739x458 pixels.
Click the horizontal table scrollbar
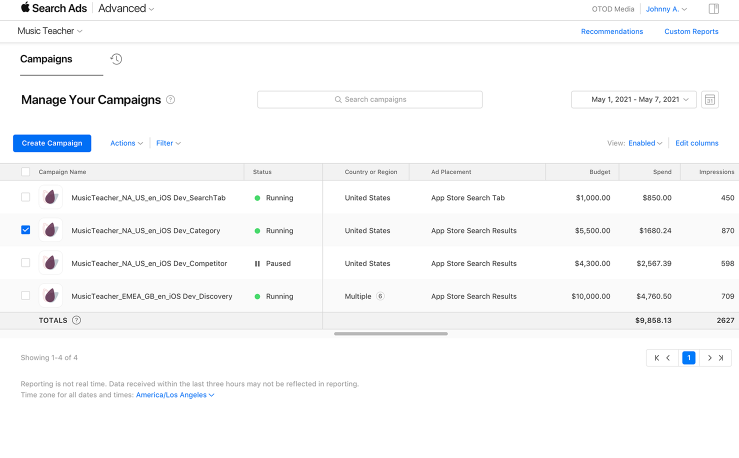[x=391, y=334]
